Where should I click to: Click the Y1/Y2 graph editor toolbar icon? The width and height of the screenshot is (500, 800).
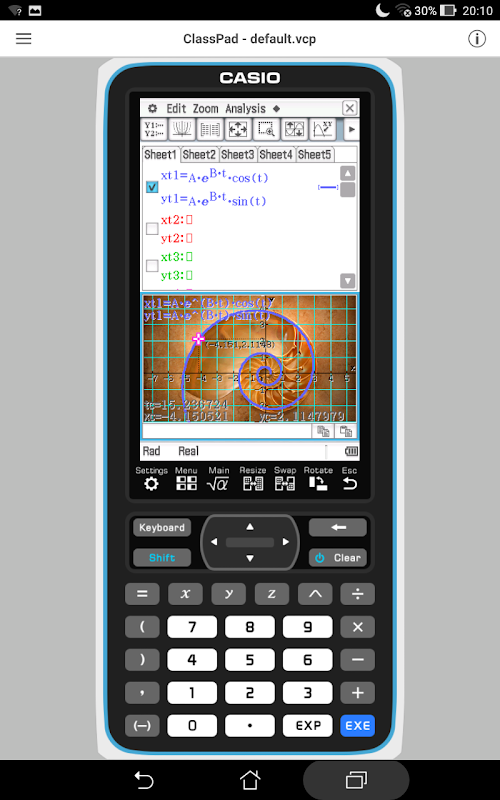tap(154, 130)
